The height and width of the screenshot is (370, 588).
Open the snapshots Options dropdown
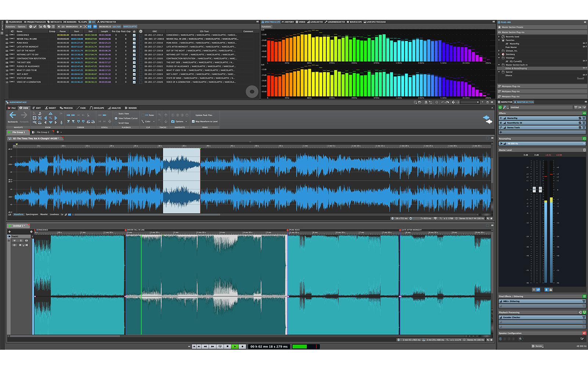click(179, 121)
